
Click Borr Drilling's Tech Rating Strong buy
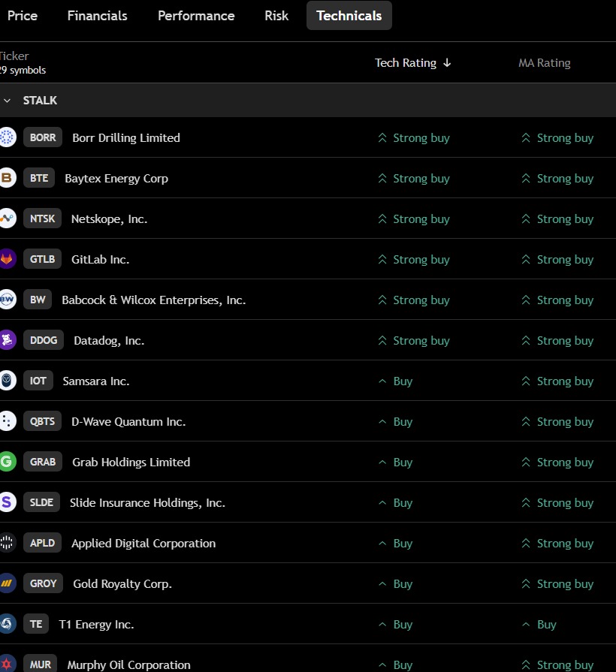point(414,137)
